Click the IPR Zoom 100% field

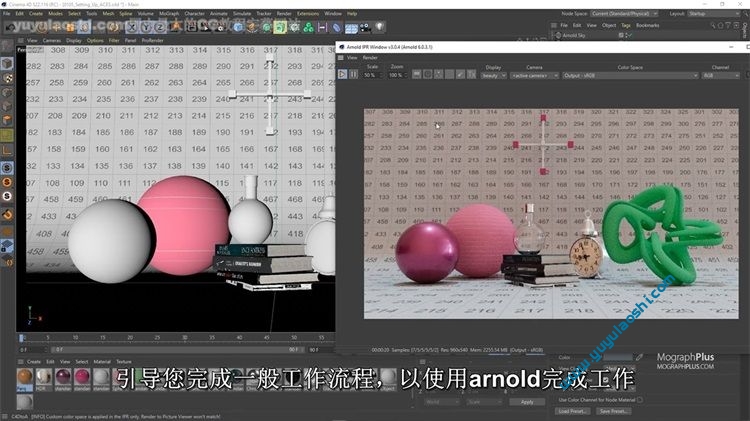(x=397, y=76)
